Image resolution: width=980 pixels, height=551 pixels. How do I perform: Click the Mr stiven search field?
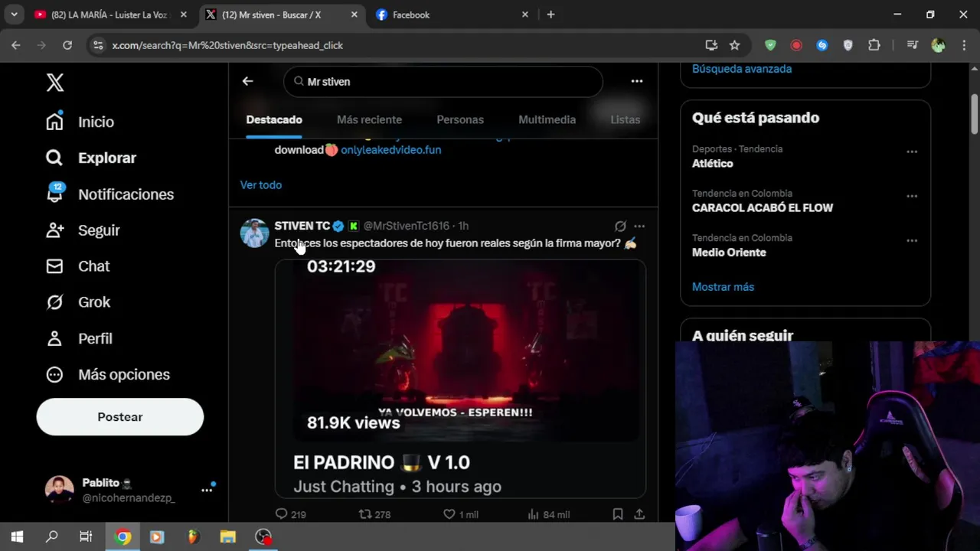(x=443, y=81)
